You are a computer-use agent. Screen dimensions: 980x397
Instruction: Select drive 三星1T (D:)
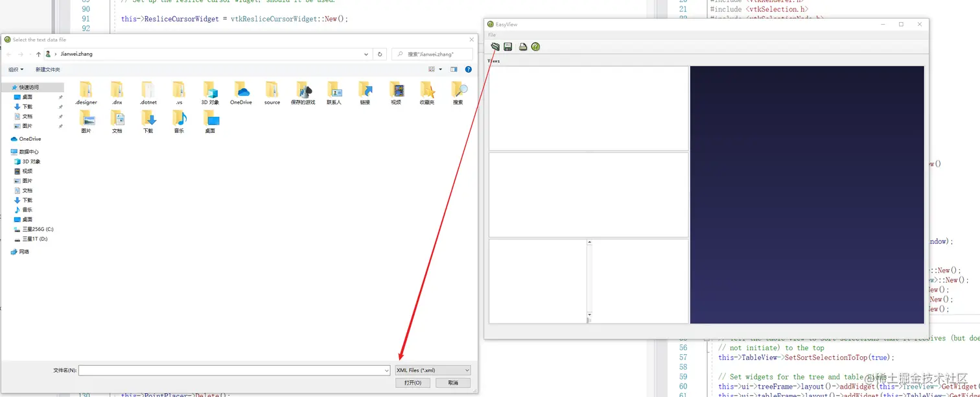(x=35, y=239)
